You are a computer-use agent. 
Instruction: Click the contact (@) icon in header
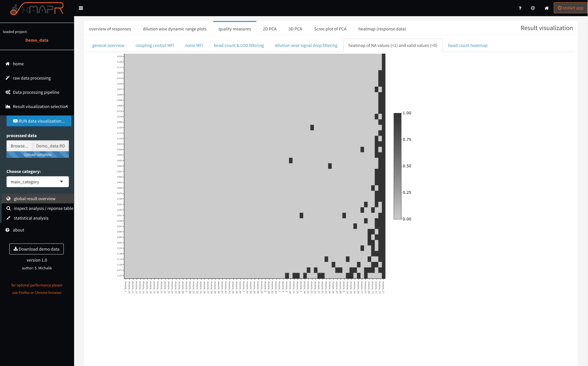click(533, 8)
